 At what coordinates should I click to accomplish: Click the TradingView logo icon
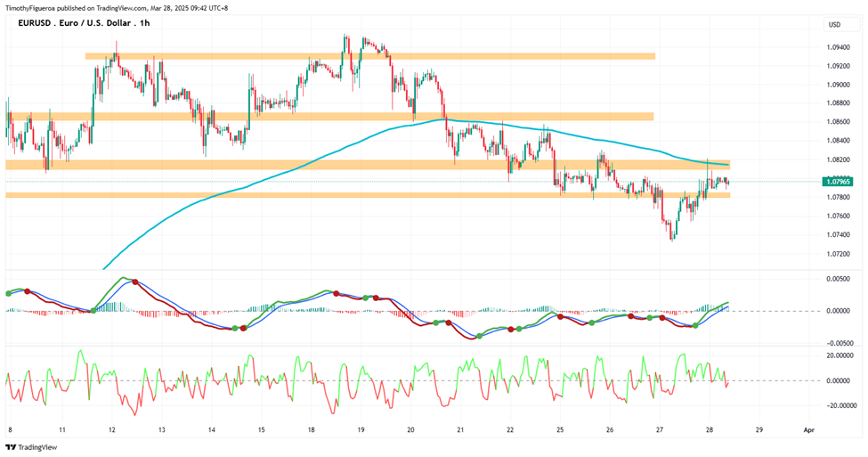coord(11,447)
